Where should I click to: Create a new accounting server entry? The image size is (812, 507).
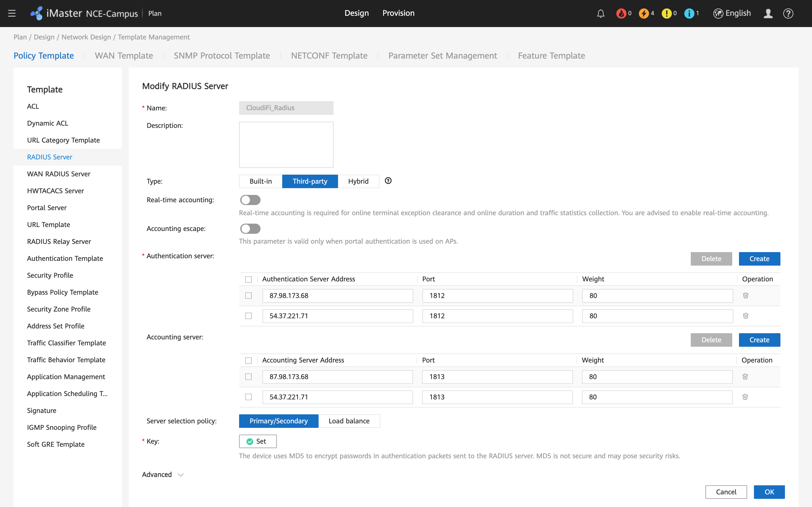[759, 340]
